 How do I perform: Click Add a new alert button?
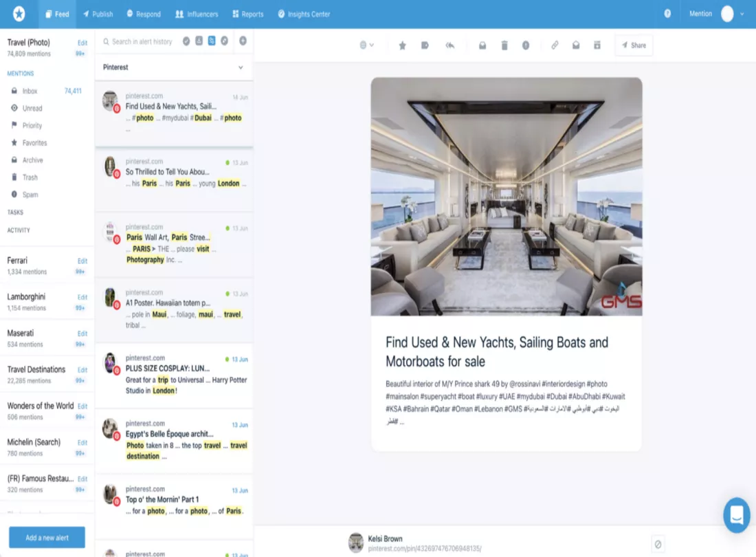click(47, 537)
